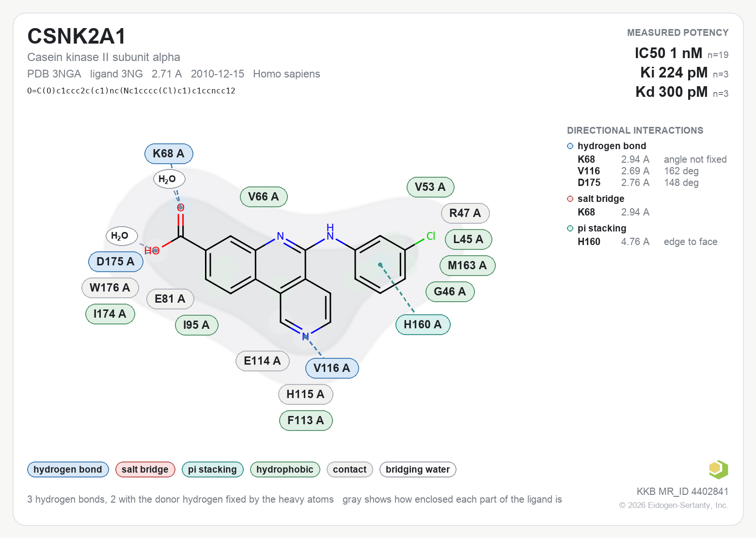
Task: Click the hydrogen bond legend pill
Action: 68,469
